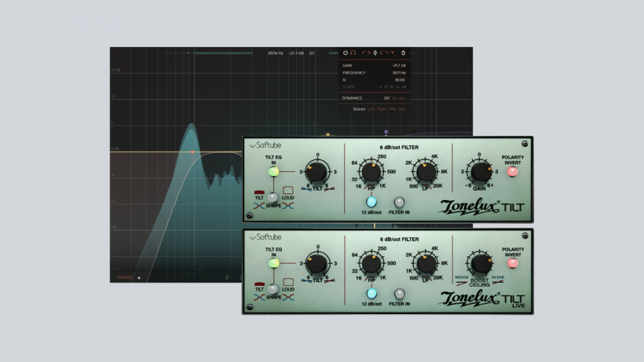The image size is (644, 362).
Task: Set Dynamics to On
Action: [x=395, y=98]
